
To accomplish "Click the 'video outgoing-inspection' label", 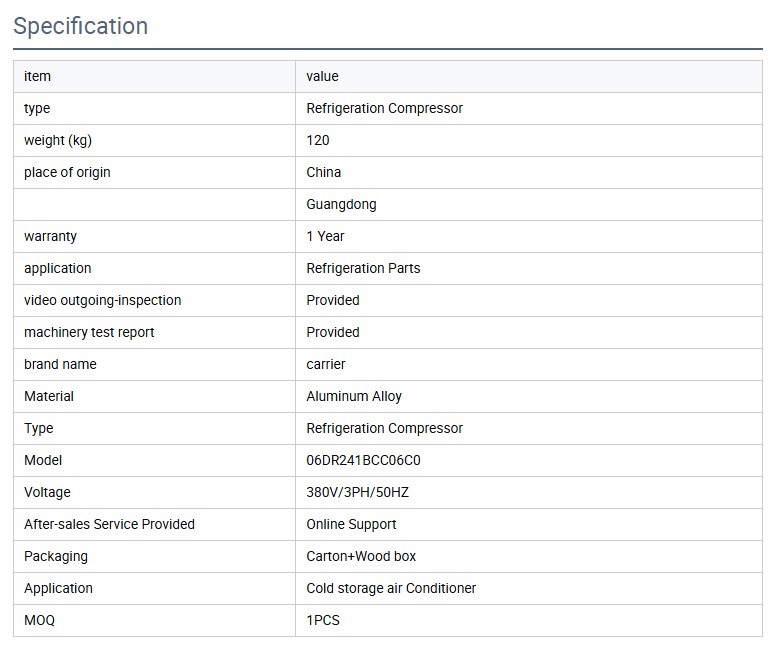I will click(x=103, y=300).
